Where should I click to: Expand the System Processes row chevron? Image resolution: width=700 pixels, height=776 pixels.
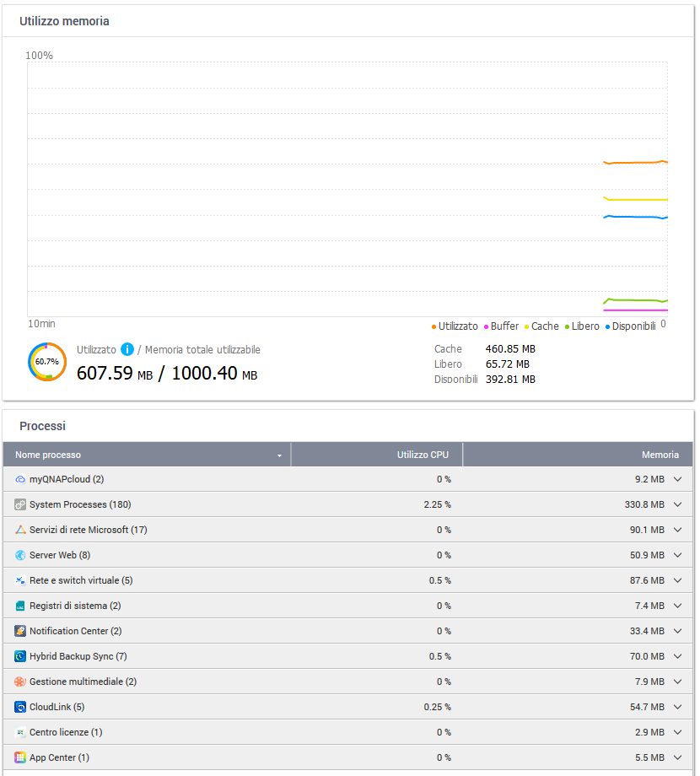(x=677, y=504)
